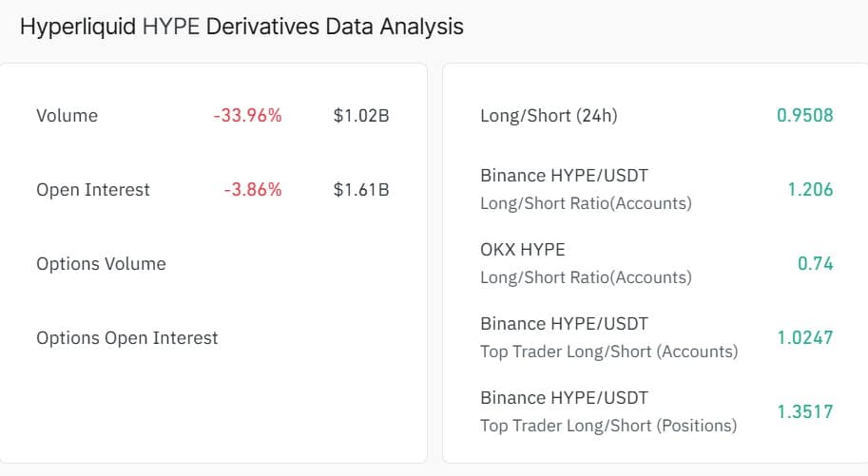Click the $1.02B volume figure
The height and width of the screenshot is (476, 868).
tap(361, 116)
